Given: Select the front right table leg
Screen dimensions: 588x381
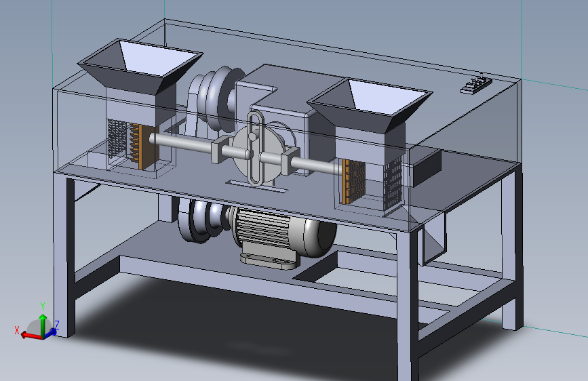Looking at the screenshot, I should [x=408, y=306].
